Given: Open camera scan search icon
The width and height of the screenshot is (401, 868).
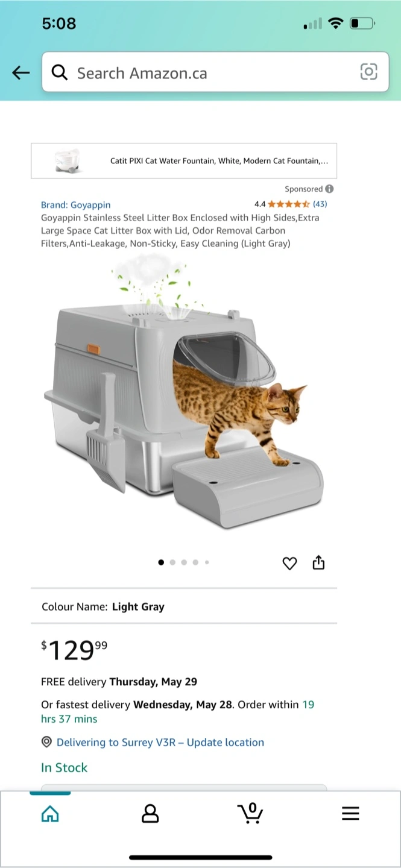Looking at the screenshot, I should coord(368,72).
